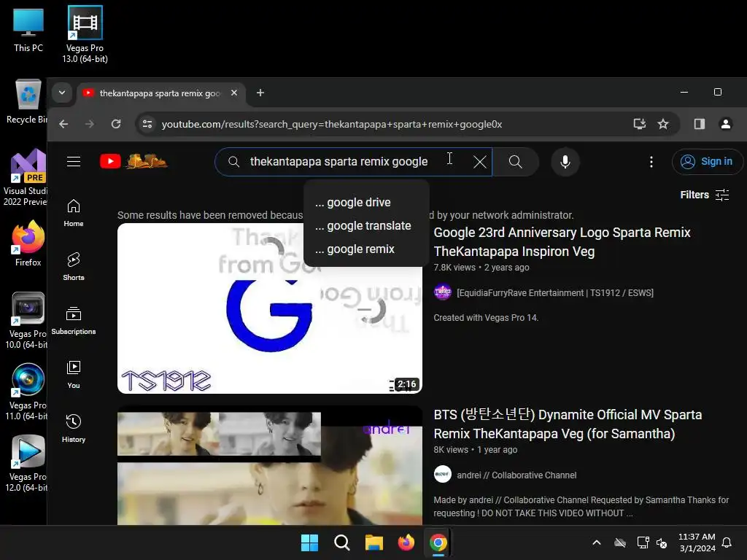Click the 'Created with Vegas Pro 14.' description

[486, 318]
